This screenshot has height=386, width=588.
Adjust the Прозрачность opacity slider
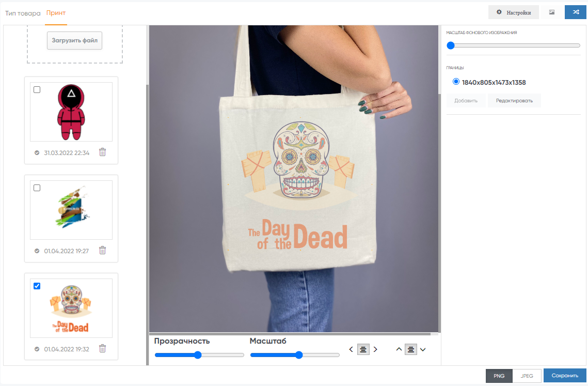199,355
